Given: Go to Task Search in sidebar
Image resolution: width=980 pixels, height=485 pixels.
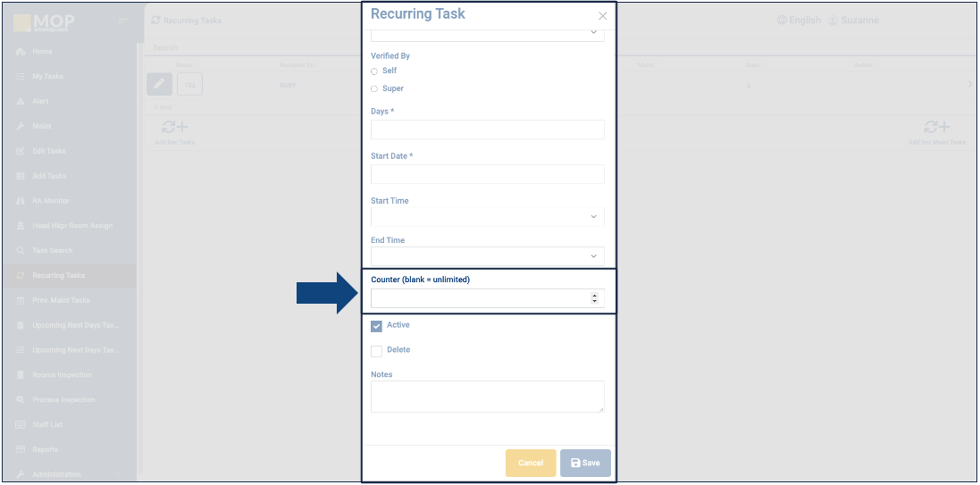Looking at the screenshot, I should 52,251.
